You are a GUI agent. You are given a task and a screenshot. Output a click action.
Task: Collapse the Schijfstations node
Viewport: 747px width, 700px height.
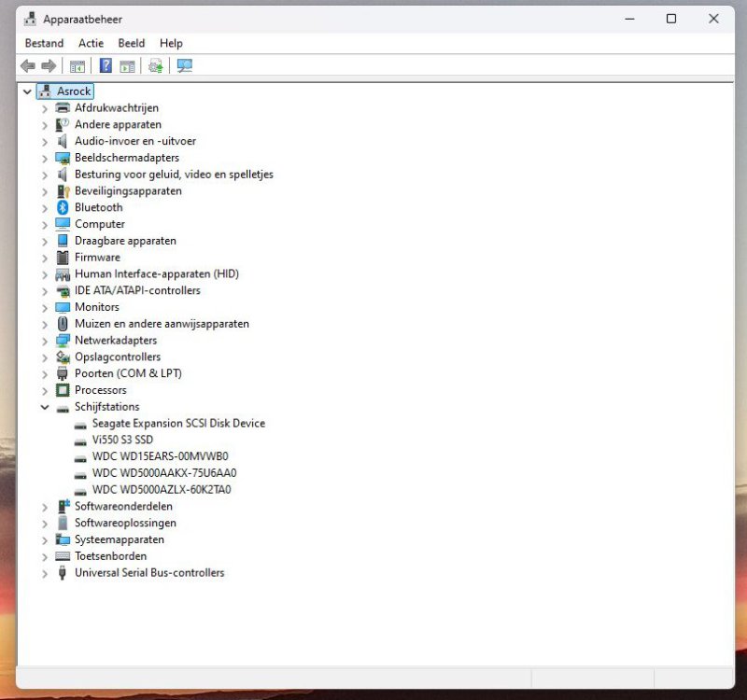point(45,407)
